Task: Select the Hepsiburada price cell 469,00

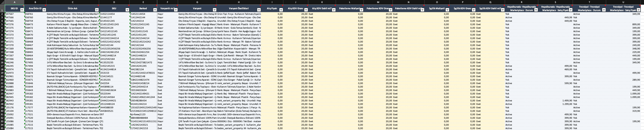Action: click(x=555, y=70)
